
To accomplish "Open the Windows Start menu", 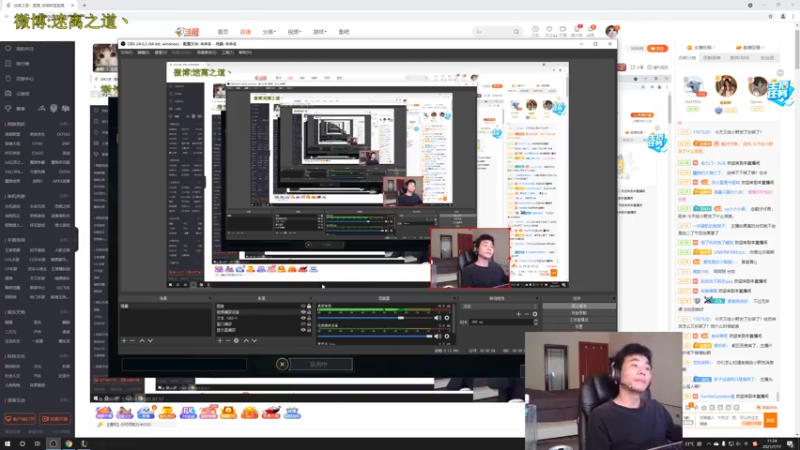I will 7,444.
